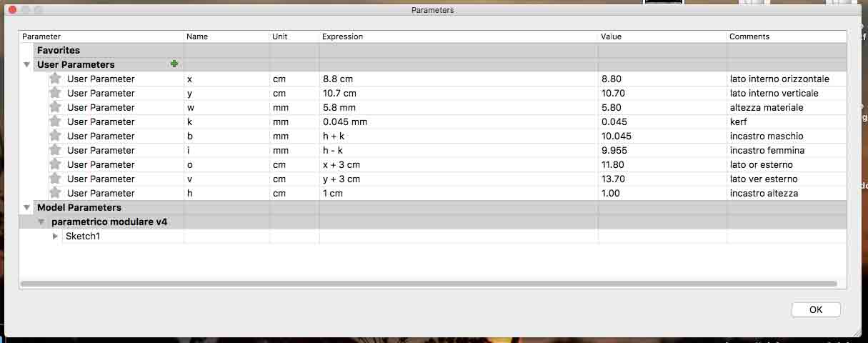Viewport: 868px width, 343px height.
Task: Edit expression cell 'y + 3 cm'
Action: 458,179
